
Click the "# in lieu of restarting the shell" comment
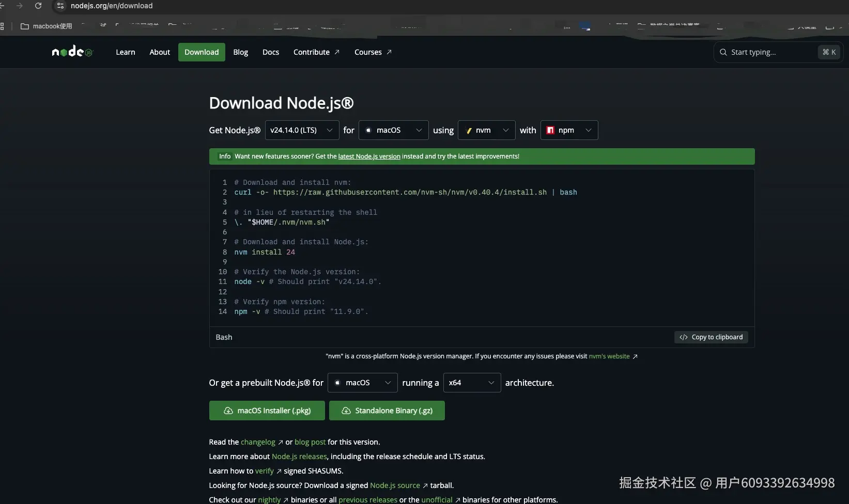point(305,212)
